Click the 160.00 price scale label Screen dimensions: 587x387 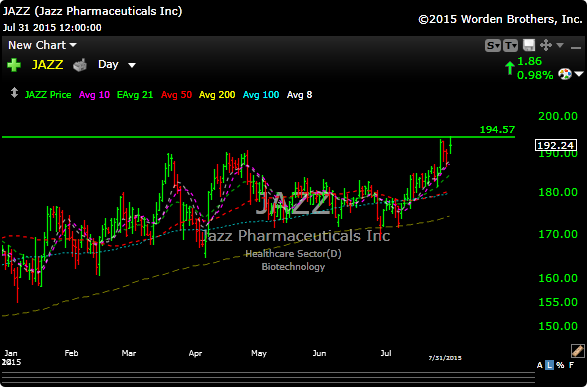[558, 278]
